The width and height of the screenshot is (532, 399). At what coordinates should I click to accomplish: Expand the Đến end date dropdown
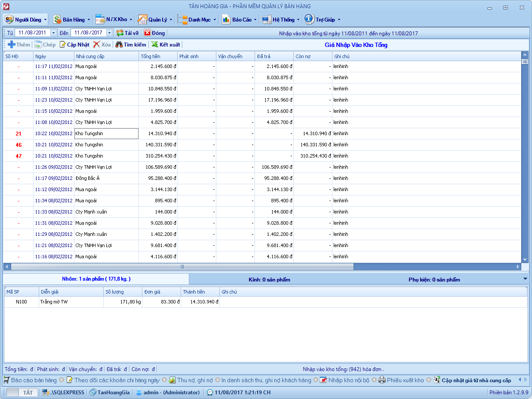click(109, 33)
